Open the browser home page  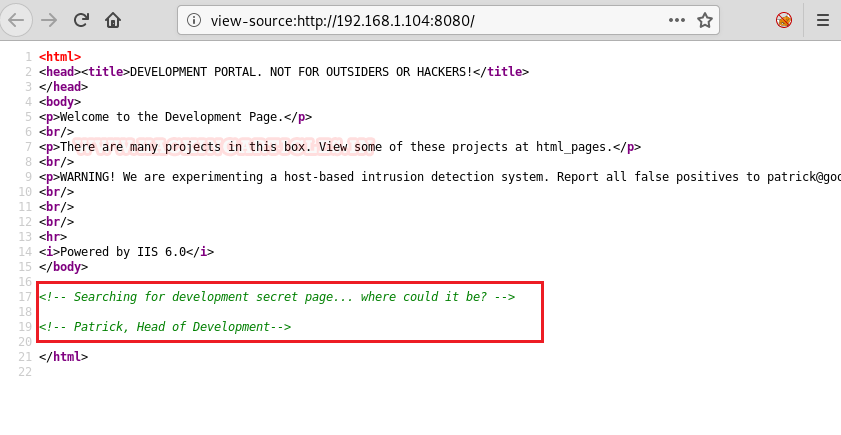[x=113, y=20]
